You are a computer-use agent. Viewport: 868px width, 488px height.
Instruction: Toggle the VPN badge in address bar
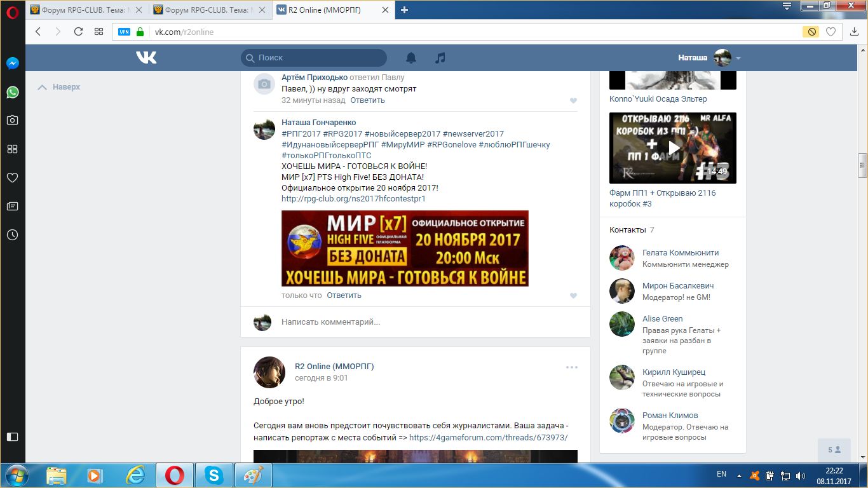[x=125, y=32]
